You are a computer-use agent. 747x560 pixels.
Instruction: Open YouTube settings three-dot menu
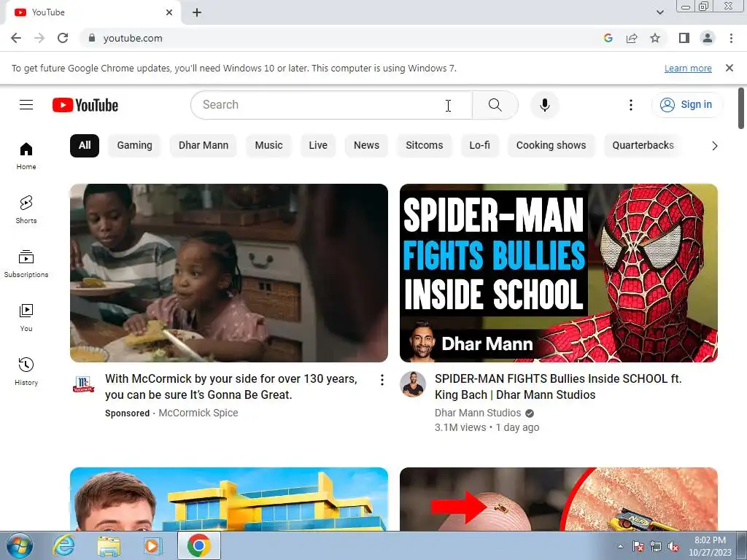(x=631, y=105)
